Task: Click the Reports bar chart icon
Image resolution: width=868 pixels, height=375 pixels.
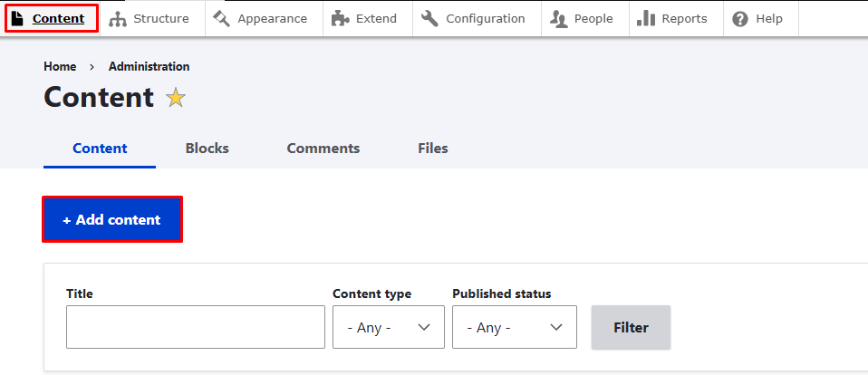Action: click(x=646, y=19)
